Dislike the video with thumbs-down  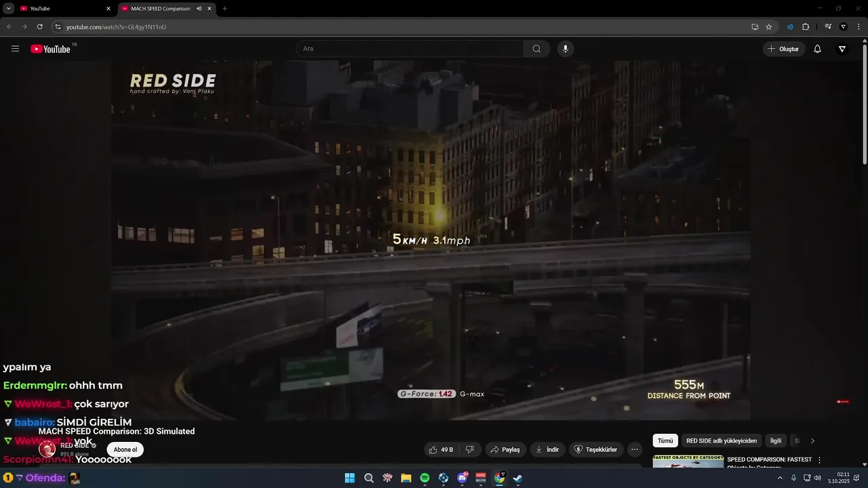[x=469, y=449]
